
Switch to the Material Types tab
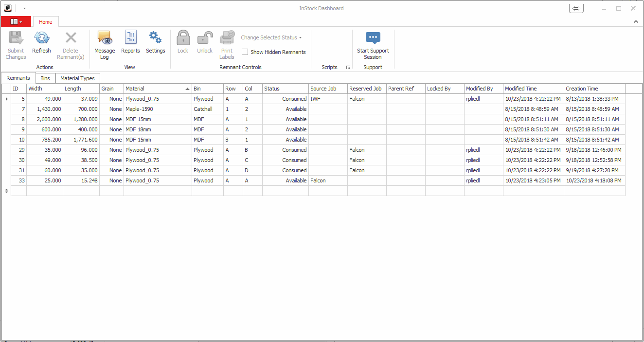(77, 78)
